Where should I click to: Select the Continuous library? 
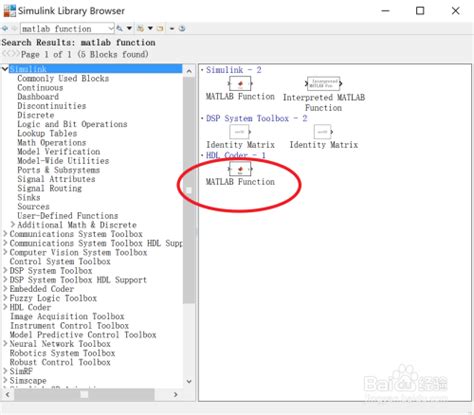pos(40,88)
